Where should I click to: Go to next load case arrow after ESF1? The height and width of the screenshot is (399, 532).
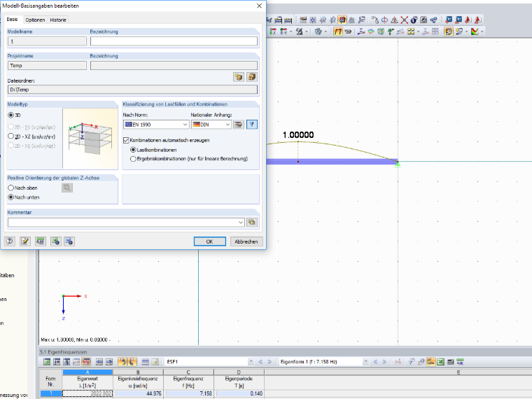click(x=269, y=362)
